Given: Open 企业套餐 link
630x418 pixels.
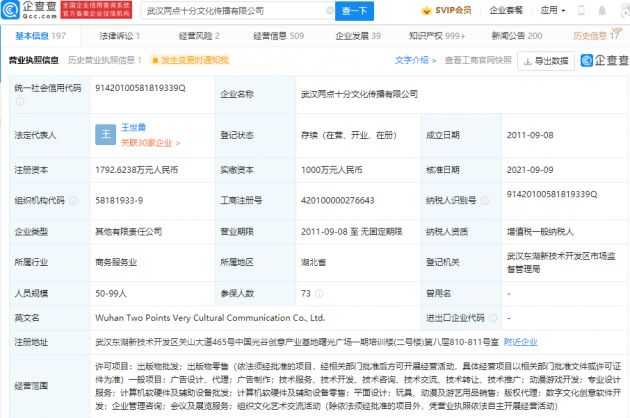Looking at the screenshot, I should (x=506, y=10).
